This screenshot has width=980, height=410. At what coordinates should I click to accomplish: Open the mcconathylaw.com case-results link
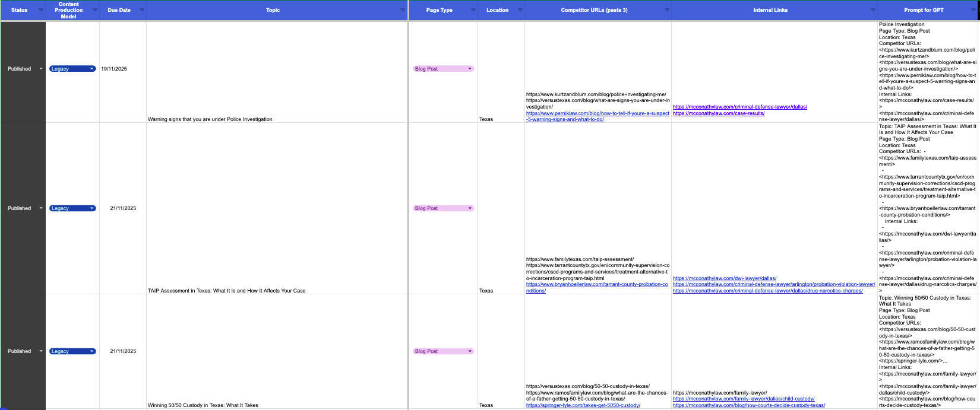[x=719, y=113]
